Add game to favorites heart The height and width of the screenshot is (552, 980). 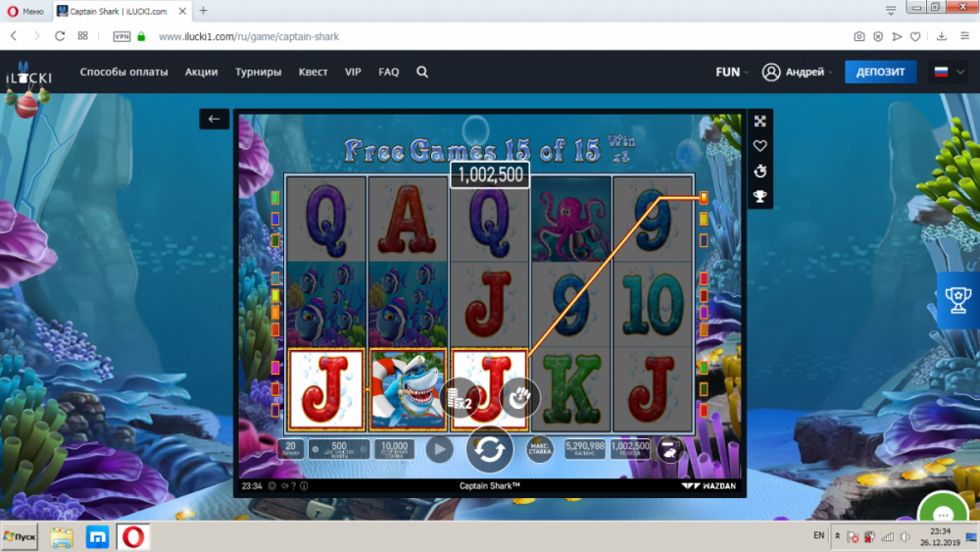760,146
